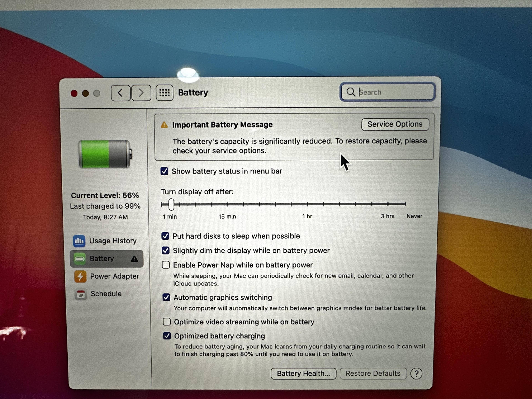Show all preferences grid icon

(164, 93)
